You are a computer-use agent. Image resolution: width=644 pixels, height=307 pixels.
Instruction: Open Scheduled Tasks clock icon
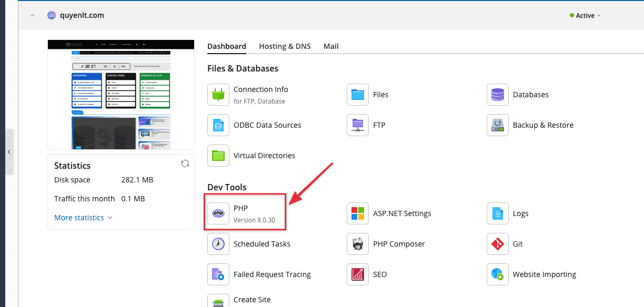pyautogui.click(x=218, y=244)
